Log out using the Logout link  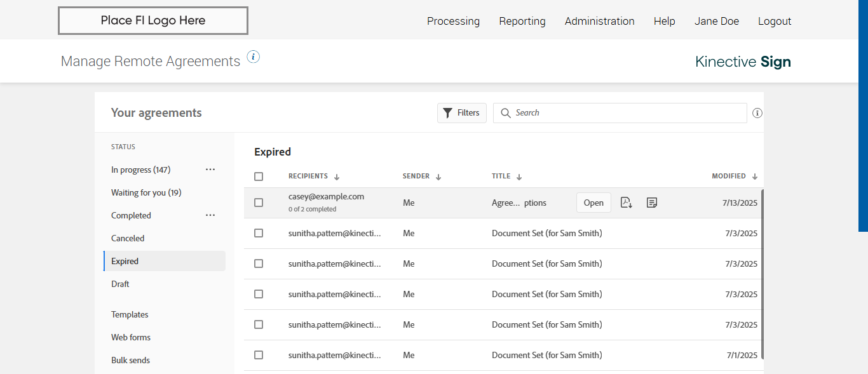pyautogui.click(x=775, y=21)
